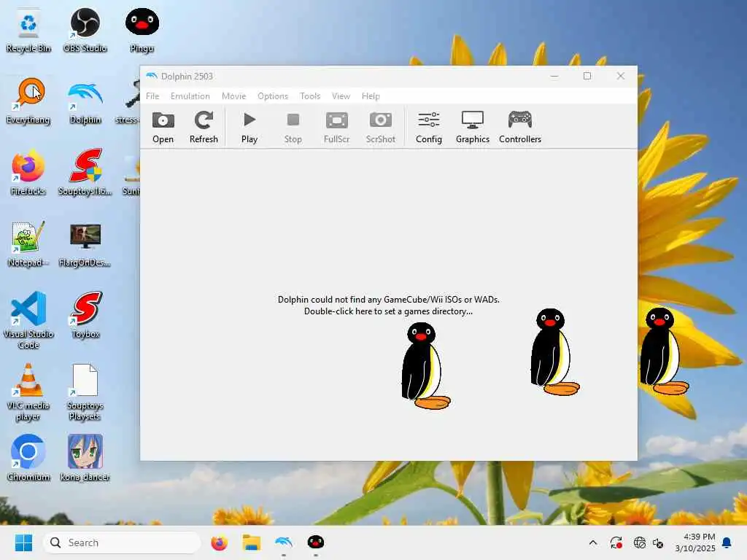
Task: Select the OBS Studio desktop icon
Action: tap(85, 31)
